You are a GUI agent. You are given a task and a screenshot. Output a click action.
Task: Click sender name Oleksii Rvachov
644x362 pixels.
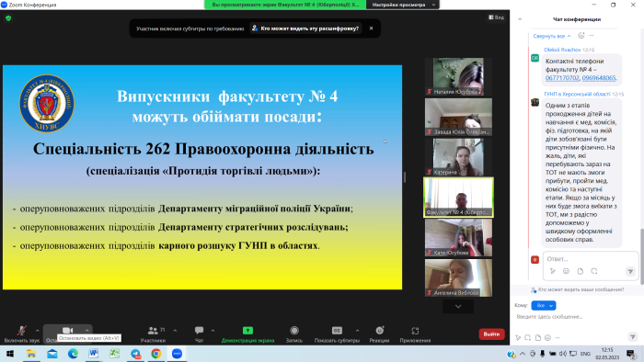(562, 50)
